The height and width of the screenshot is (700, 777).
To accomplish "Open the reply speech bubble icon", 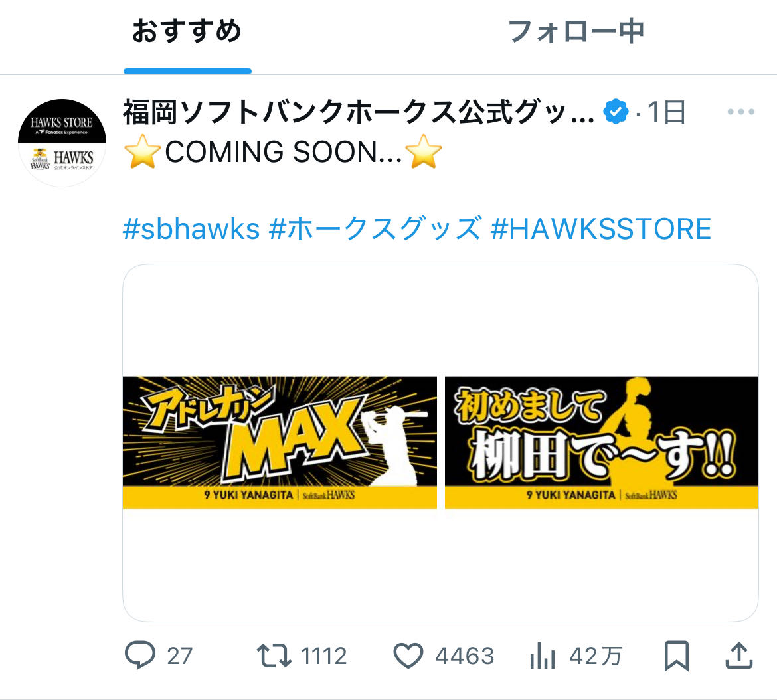I will 140,655.
